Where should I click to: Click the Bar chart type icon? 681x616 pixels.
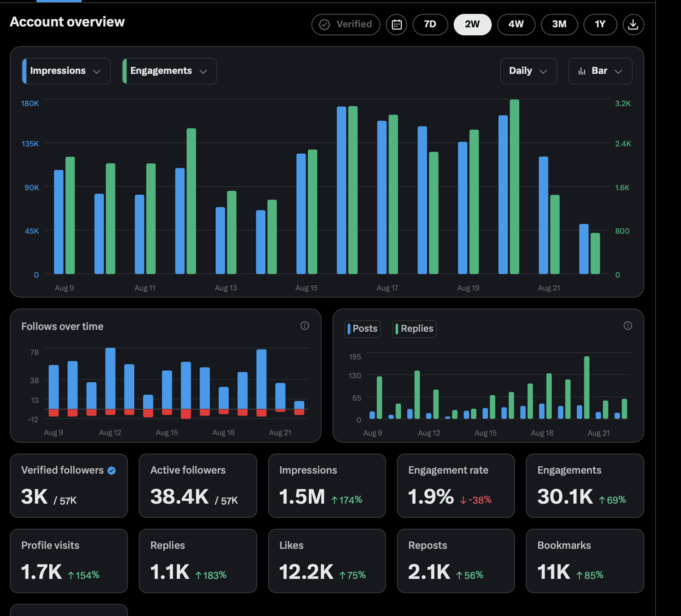coord(582,71)
